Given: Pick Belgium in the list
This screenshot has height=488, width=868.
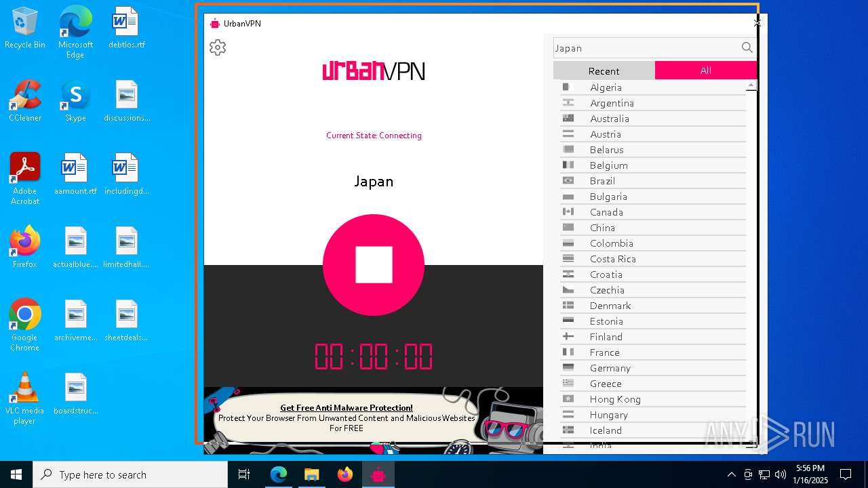Looking at the screenshot, I should tap(653, 165).
